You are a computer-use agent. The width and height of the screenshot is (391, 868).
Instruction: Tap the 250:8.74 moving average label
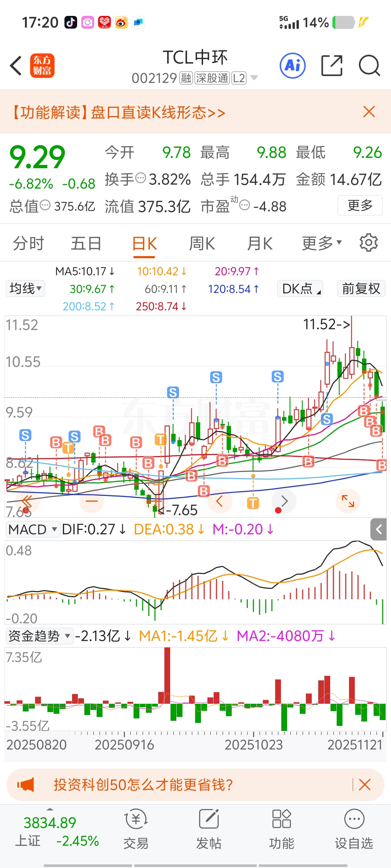coord(161,306)
